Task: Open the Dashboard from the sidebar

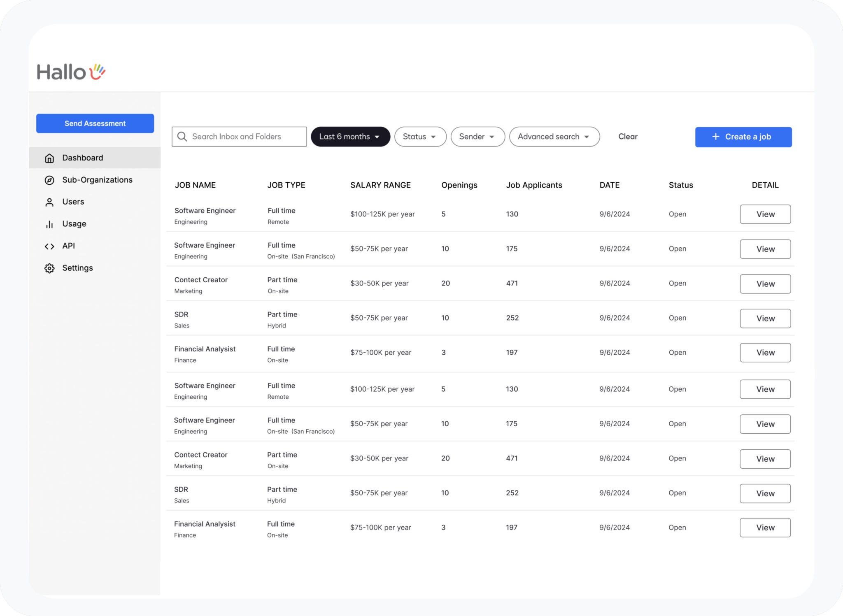Action: (82, 158)
